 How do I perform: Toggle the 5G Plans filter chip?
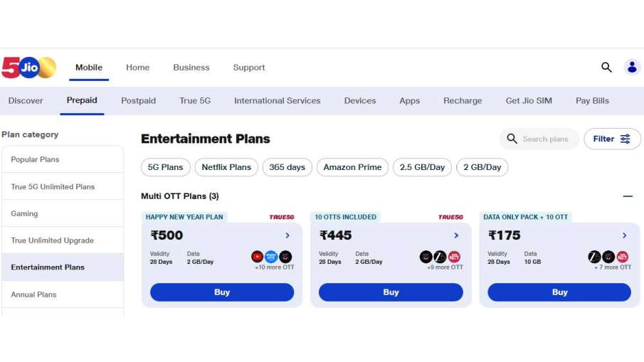pos(165,168)
